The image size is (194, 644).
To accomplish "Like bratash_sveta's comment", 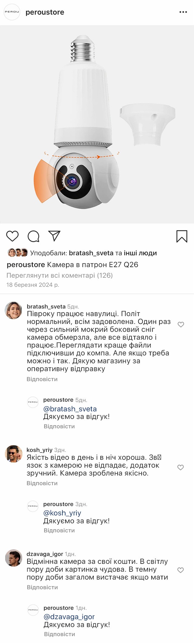I will coord(181,325).
